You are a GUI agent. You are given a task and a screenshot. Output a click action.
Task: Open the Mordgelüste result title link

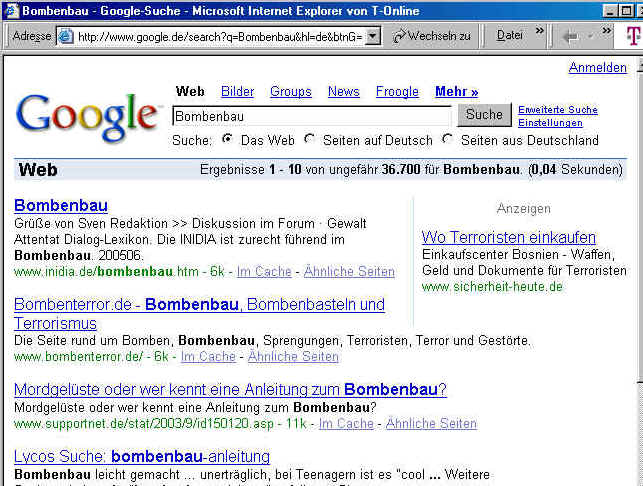point(230,389)
